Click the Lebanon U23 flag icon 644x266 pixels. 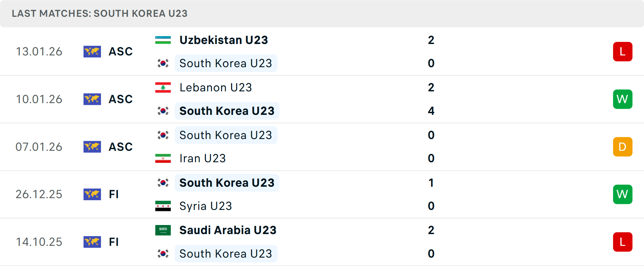[163, 87]
